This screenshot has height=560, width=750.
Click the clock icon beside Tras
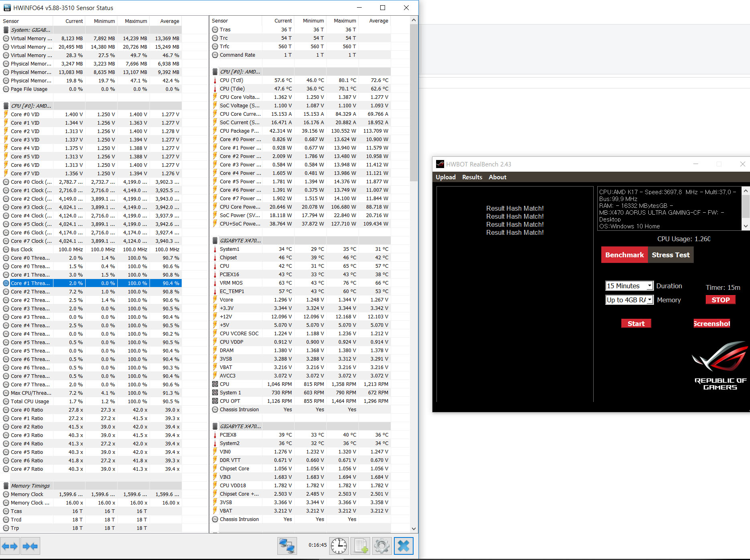click(215, 29)
